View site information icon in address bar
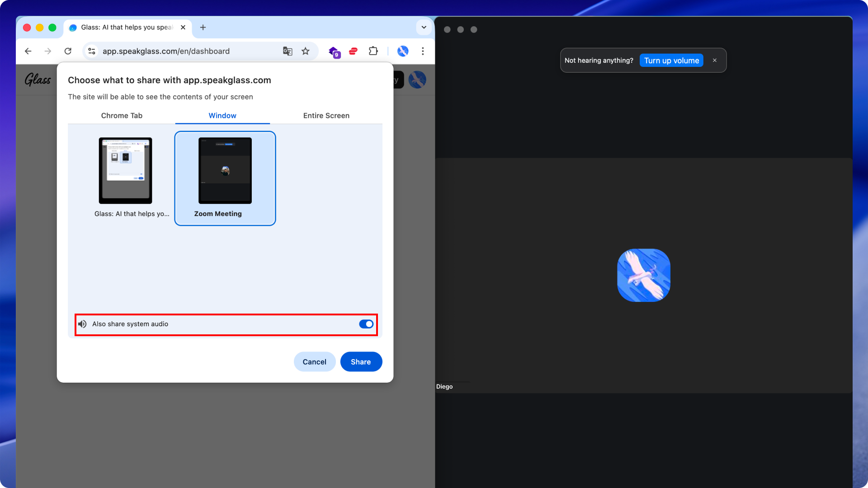This screenshot has width=868, height=488. [x=92, y=51]
